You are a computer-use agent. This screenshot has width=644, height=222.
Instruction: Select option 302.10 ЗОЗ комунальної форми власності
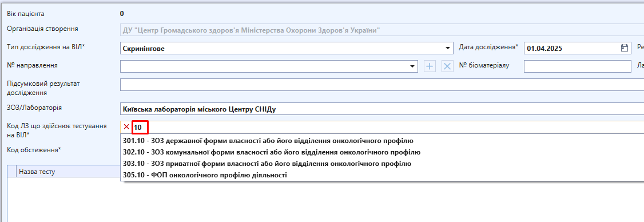click(x=382, y=152)
